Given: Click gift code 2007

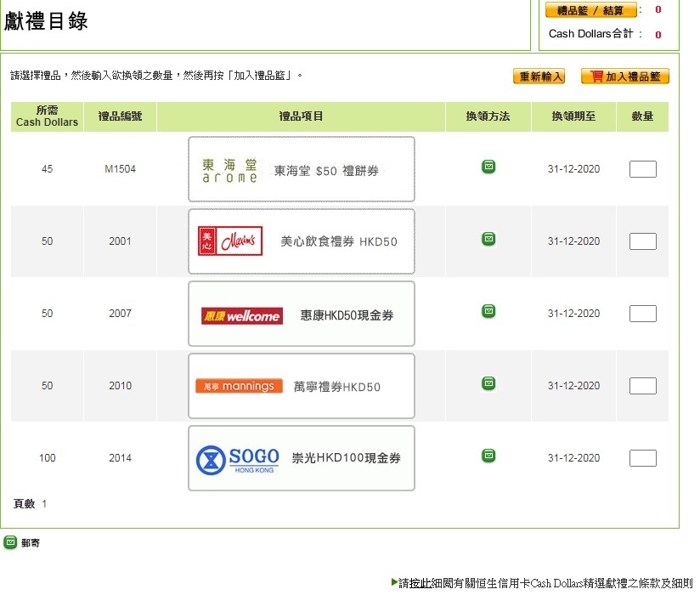Looking at the screenshot, I should pos(120,314).
